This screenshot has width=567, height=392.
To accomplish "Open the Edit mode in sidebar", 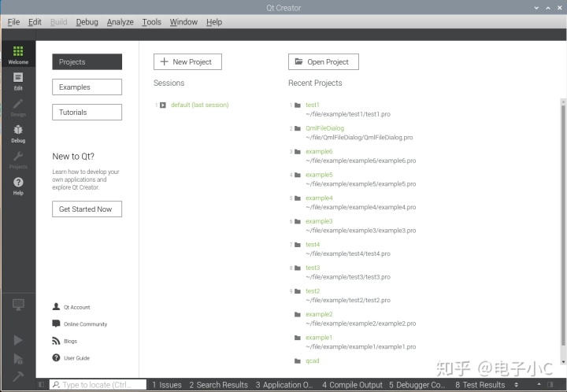I will (x=18, y=81).
